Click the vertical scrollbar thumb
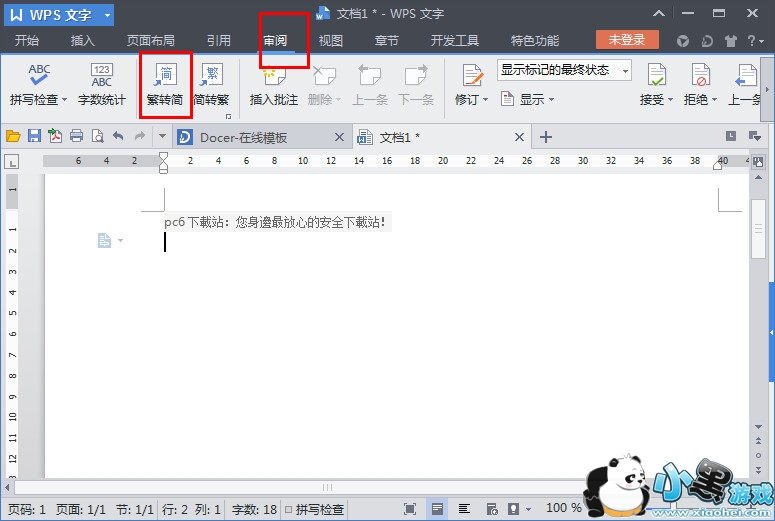 pos(758,228)
